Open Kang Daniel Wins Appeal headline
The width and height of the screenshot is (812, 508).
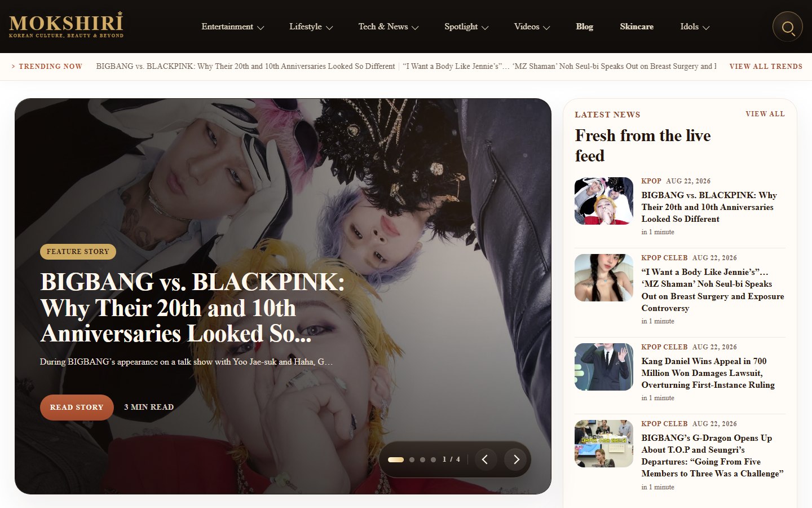708,373
